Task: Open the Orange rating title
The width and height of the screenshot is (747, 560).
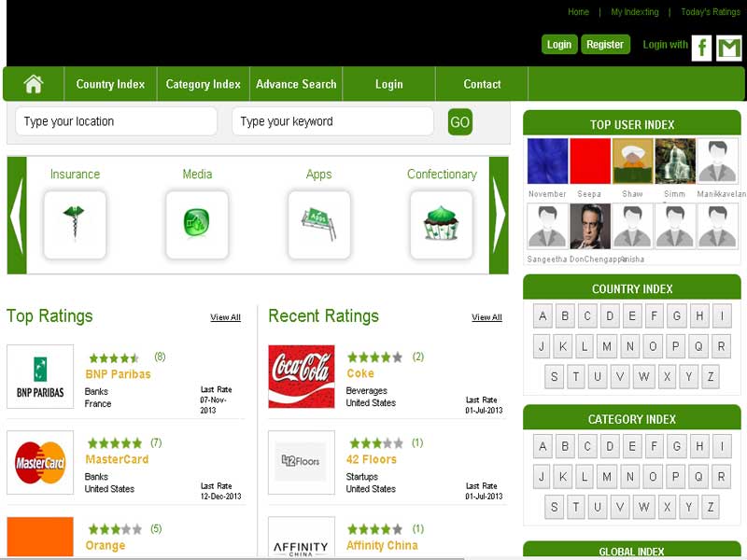Action: pos(106,545)
